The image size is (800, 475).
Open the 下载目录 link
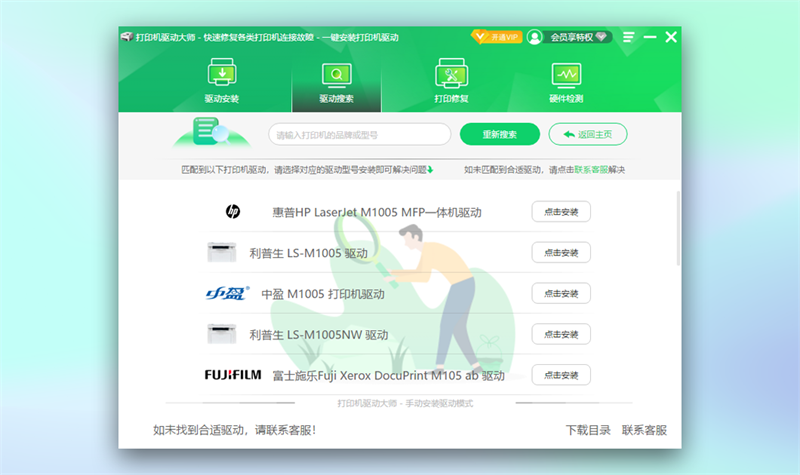click(588, 430)
